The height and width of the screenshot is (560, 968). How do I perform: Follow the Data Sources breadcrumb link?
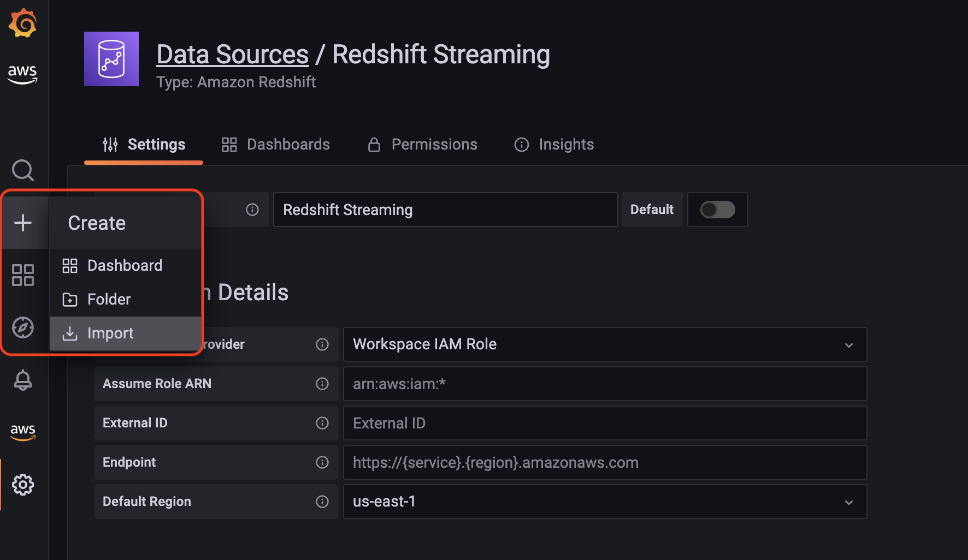(233, 55)
